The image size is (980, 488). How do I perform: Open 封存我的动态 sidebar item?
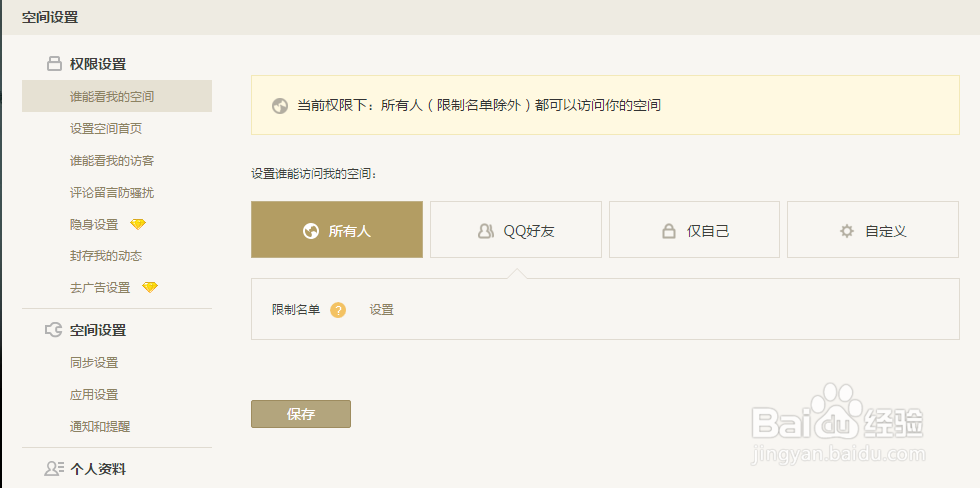pos(106,255)
